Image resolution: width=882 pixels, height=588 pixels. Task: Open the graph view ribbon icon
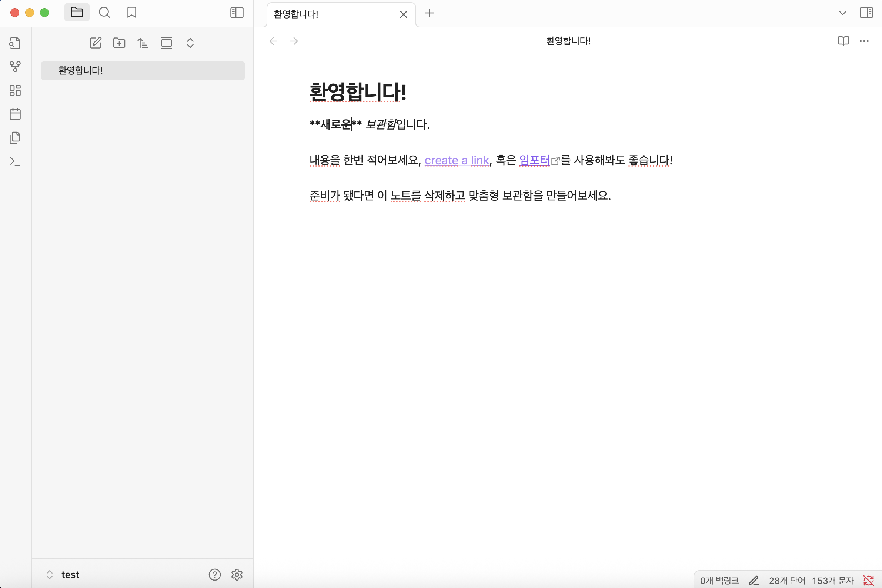(x=15, y=67)
